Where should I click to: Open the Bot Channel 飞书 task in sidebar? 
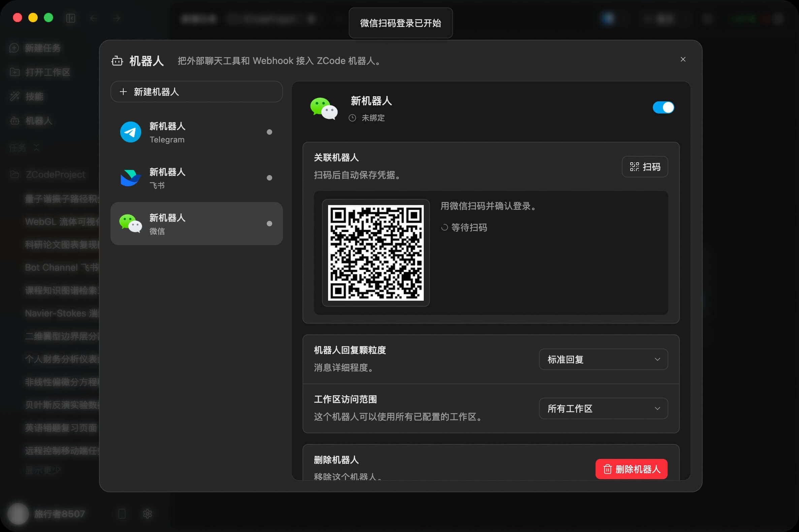coord(62,268)
